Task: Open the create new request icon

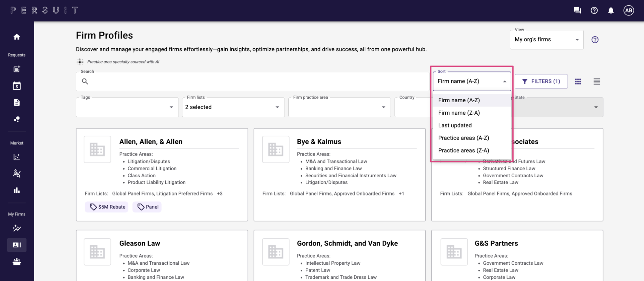Action: coord(17,69)
